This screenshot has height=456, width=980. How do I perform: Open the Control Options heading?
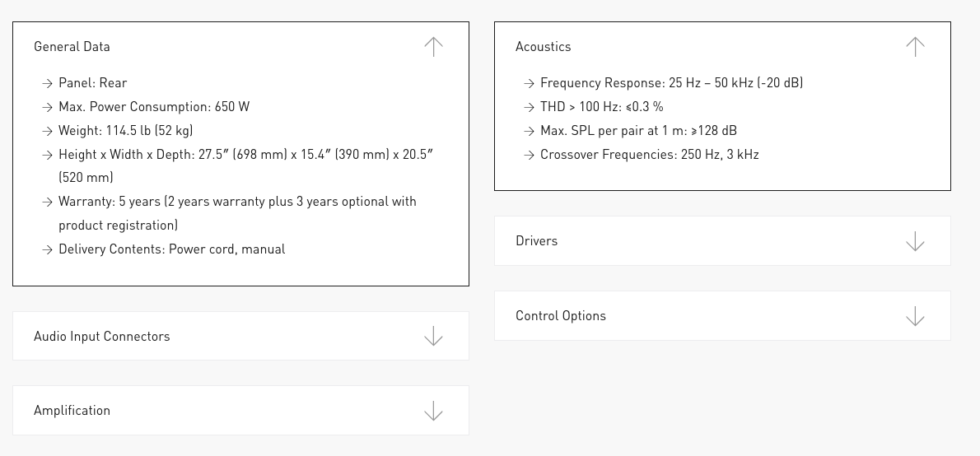560,316
